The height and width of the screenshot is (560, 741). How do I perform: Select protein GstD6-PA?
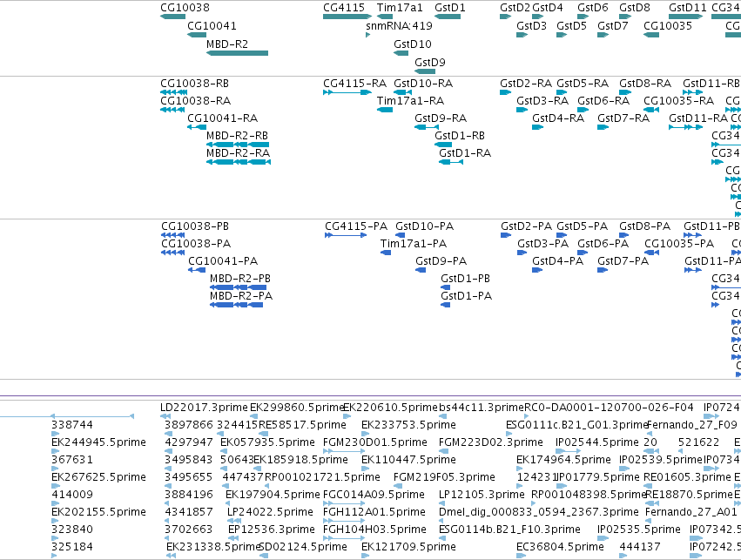(603, 245)
